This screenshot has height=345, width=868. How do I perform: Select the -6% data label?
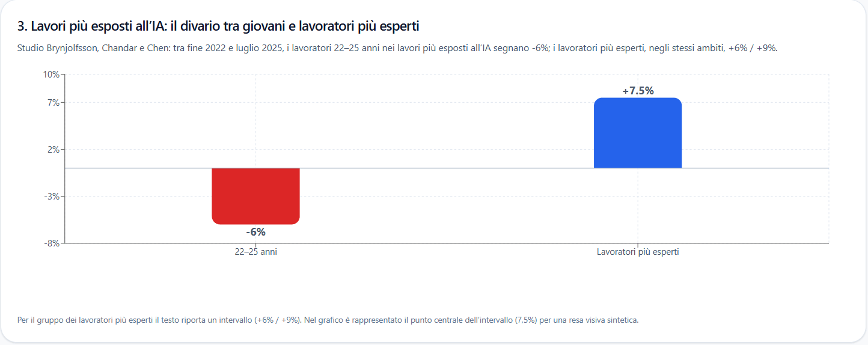tap(255, 232)
